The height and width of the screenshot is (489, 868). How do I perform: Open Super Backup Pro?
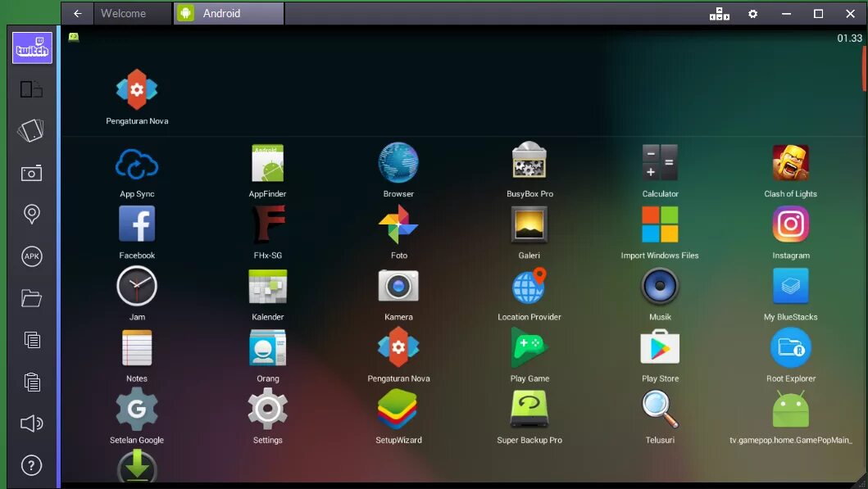coord(529,417)
